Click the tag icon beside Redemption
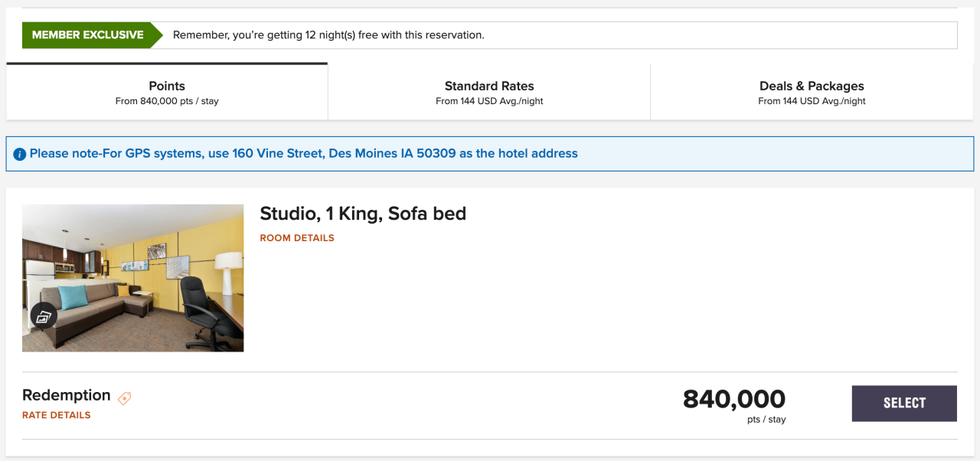This screenshot has width=980, height=461. (x=124, y=397)
